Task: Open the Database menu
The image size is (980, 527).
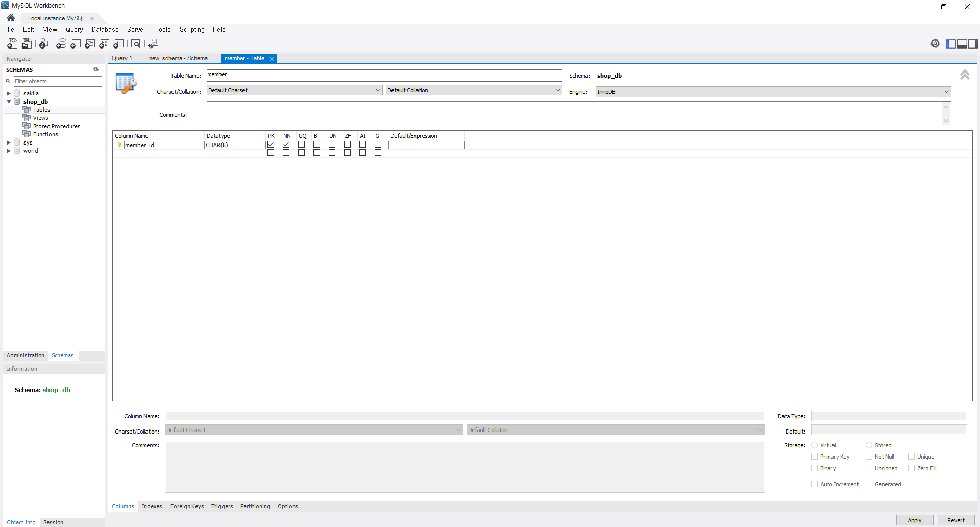Action: (105, 30)
